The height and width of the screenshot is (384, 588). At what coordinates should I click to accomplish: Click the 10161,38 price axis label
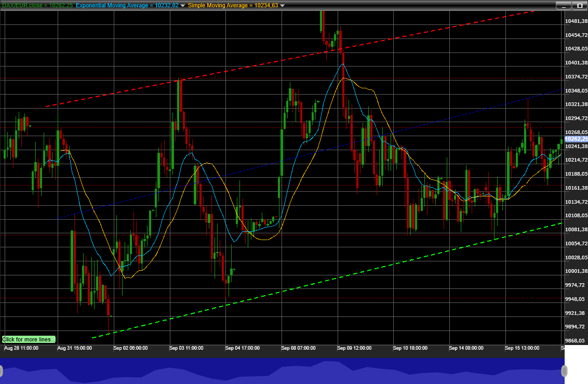(x=577, y=188)
